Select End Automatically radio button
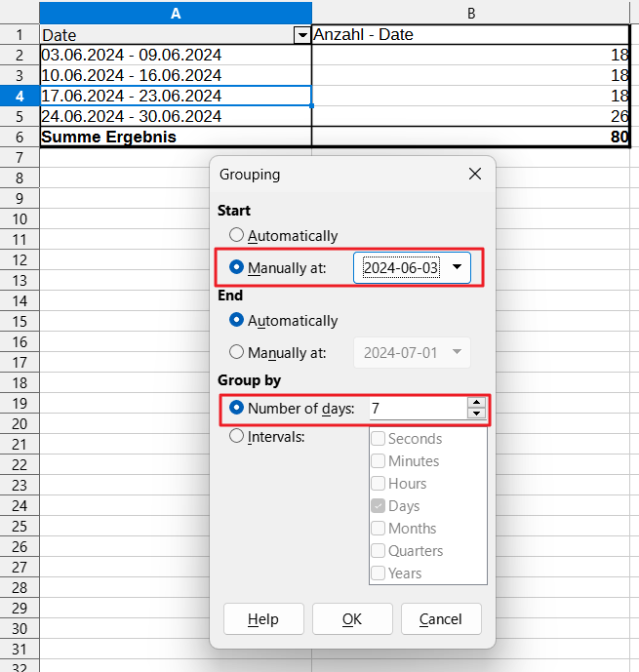The height and width of the screenshot is (672, 639). coord(236,320)
